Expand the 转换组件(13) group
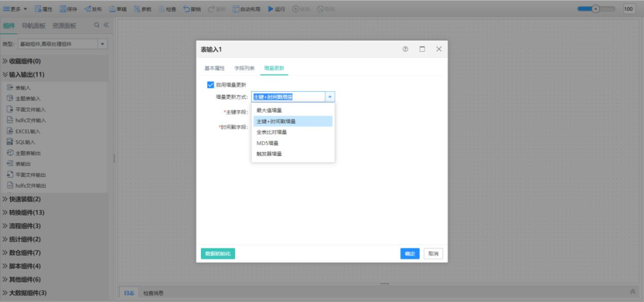Viewport: 644px width, 302px height. pos(23,213)
